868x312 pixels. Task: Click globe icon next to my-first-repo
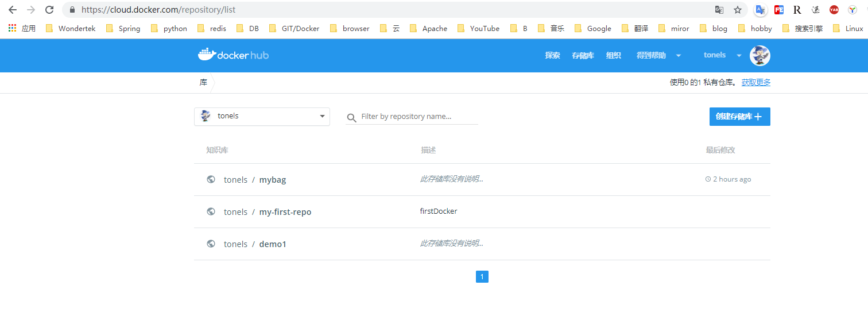coord(211,211)
